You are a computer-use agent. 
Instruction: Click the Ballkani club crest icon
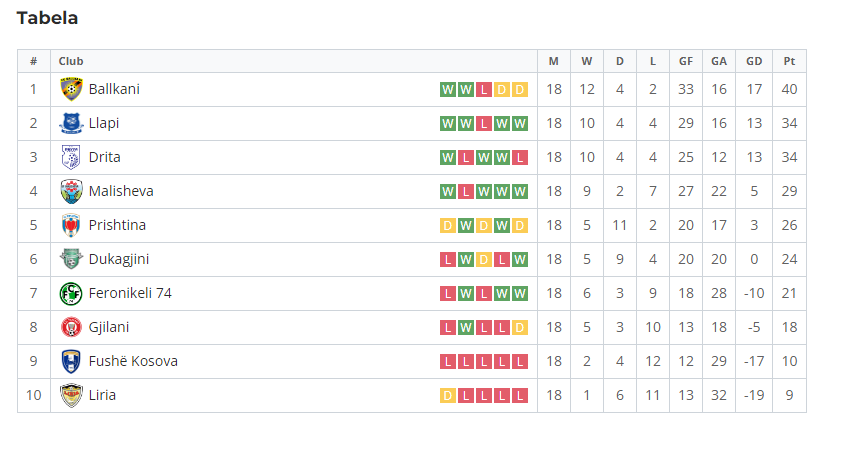(x=71, y=89)
